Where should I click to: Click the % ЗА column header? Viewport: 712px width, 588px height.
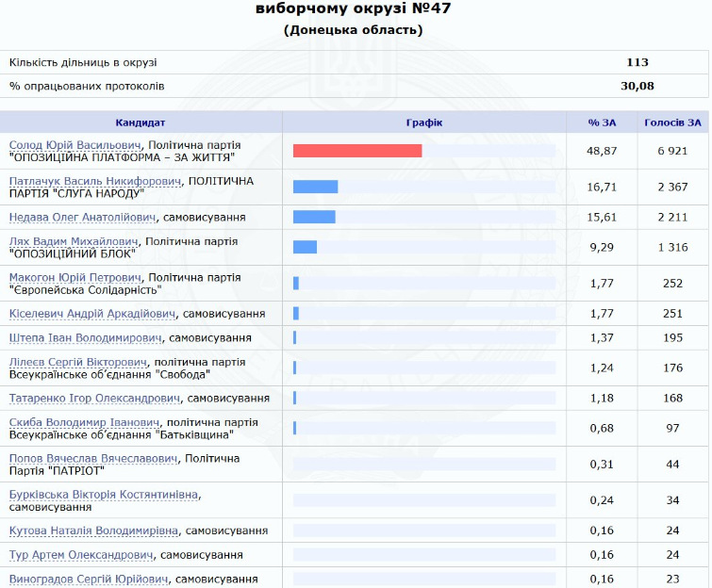(x=602, y=122)
